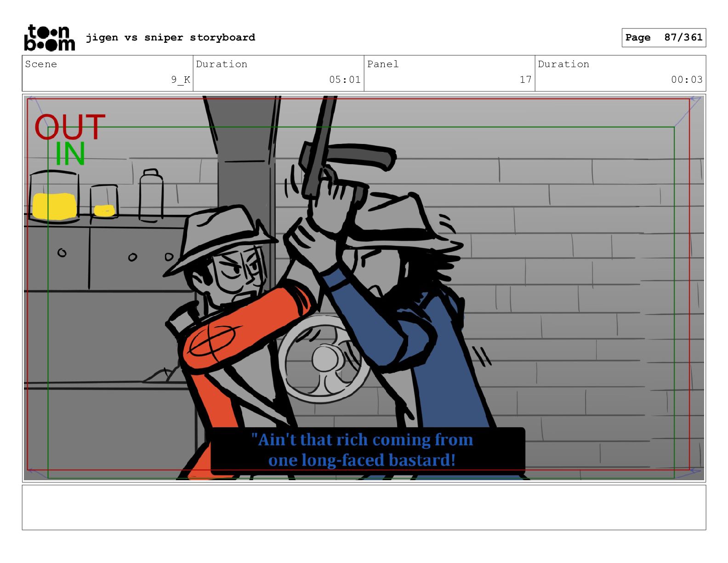
Task: Click the Toon Boom logo
Action: point(49,38)
